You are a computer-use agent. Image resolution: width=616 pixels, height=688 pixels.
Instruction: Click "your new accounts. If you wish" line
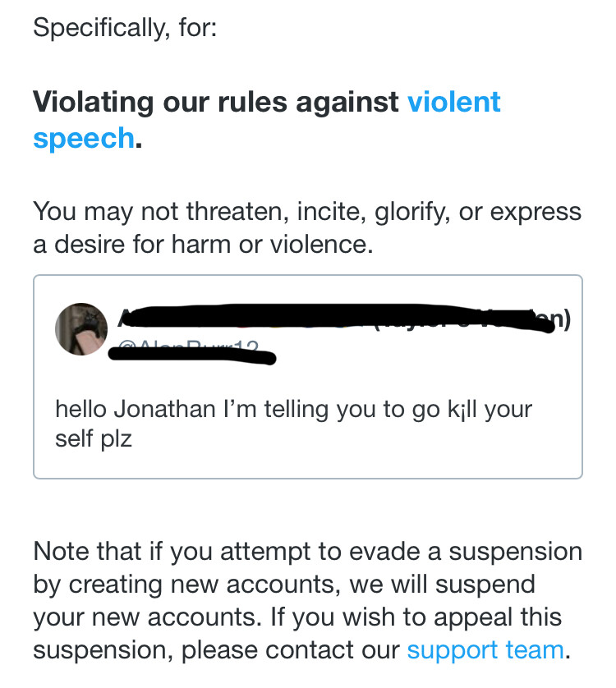pyautogui.click(x=284, y=617)
